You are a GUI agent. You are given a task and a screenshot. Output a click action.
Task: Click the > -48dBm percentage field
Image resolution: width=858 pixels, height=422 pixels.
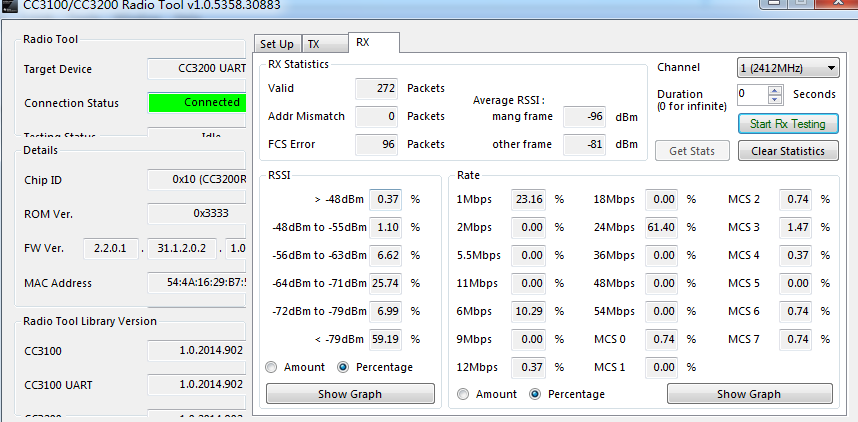(x=385, y=200)
